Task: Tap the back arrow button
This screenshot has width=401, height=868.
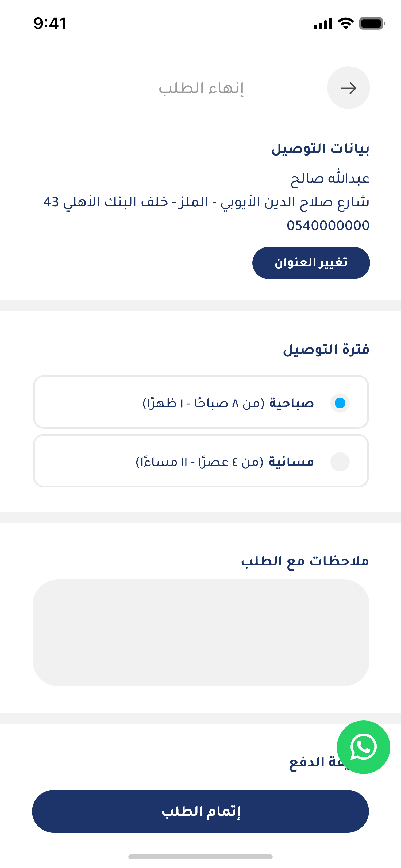Action: click(348, 88)
